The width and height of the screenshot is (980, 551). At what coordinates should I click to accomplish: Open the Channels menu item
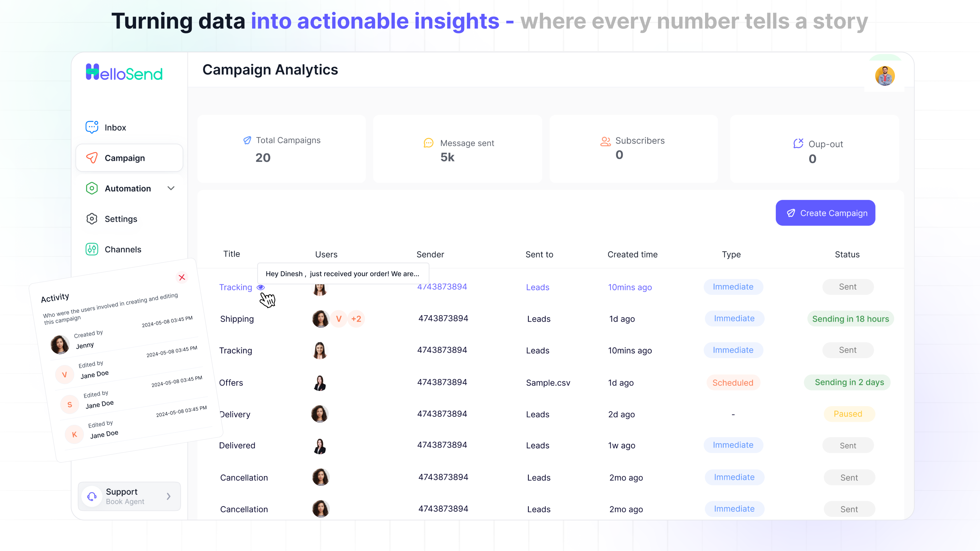(122, 249)
